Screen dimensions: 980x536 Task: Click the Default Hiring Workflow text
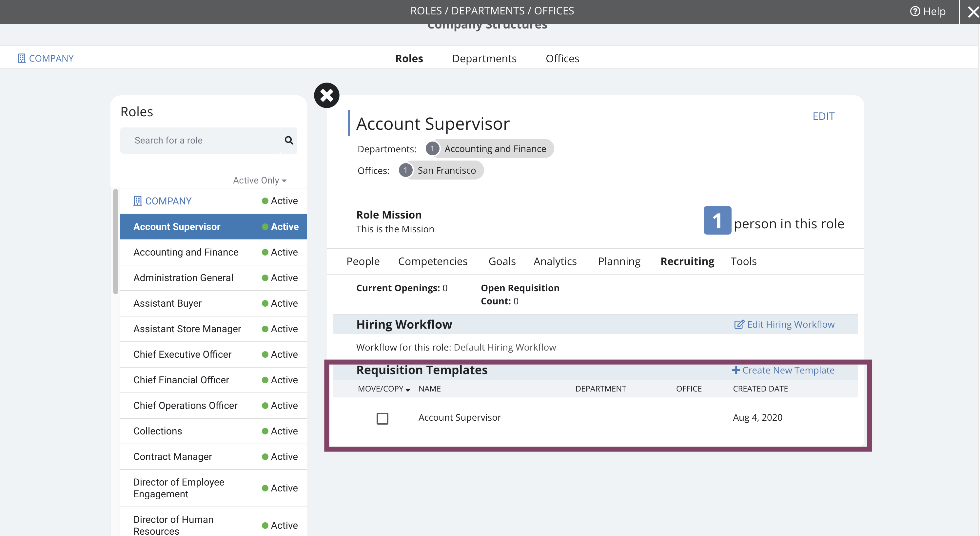pyautogui.click(x=504, y=347)
